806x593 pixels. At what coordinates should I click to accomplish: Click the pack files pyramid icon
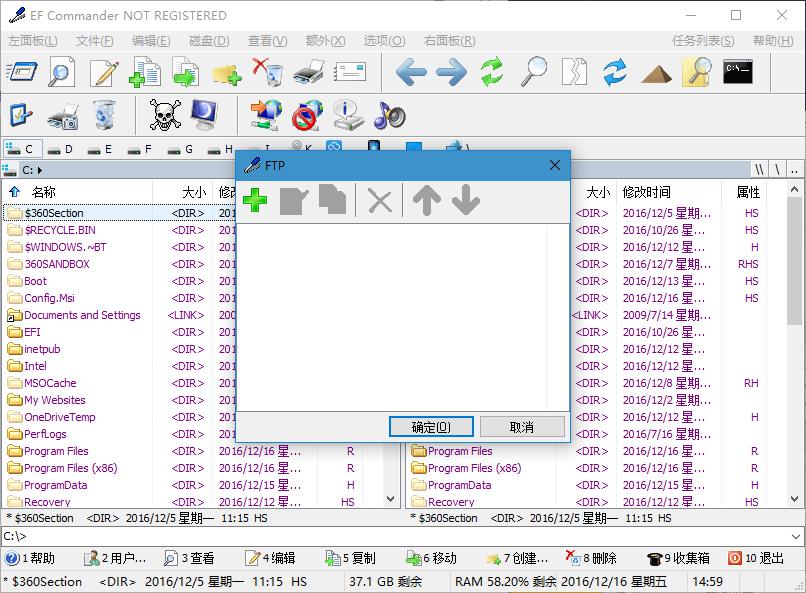(655, 72)
